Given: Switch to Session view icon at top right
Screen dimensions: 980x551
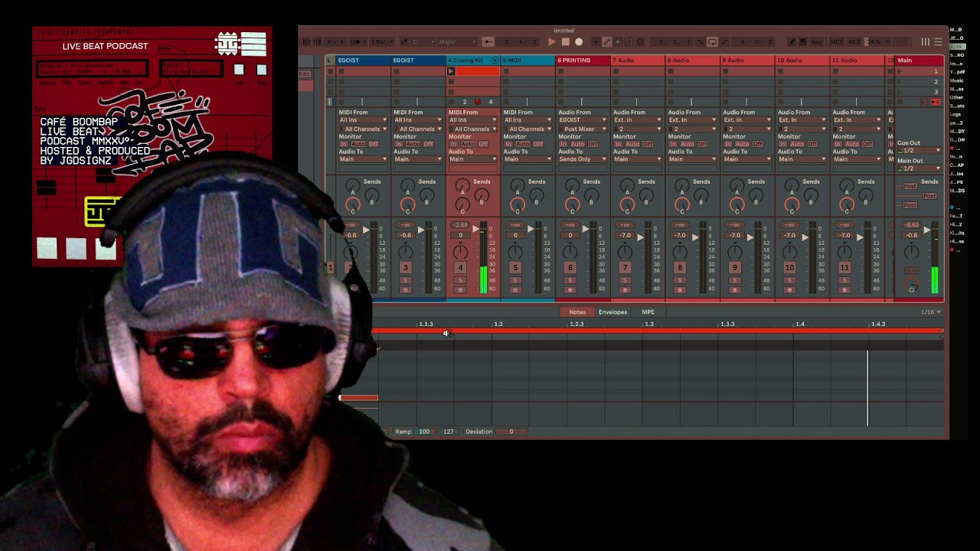Looking at the screenshot, I should point(926,42).
